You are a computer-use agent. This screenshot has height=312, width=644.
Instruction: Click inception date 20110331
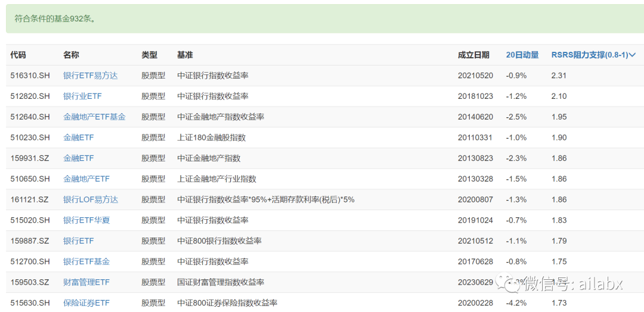(475, 138)
